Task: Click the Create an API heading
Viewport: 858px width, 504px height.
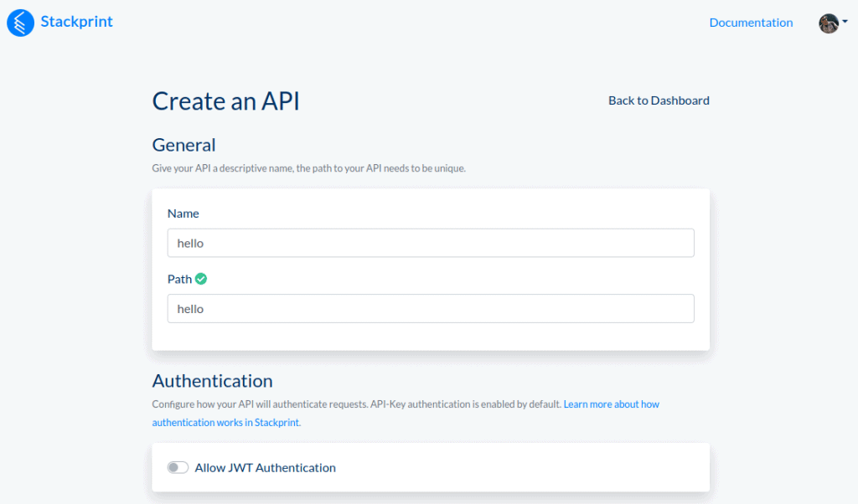Action: pos(225,101)
